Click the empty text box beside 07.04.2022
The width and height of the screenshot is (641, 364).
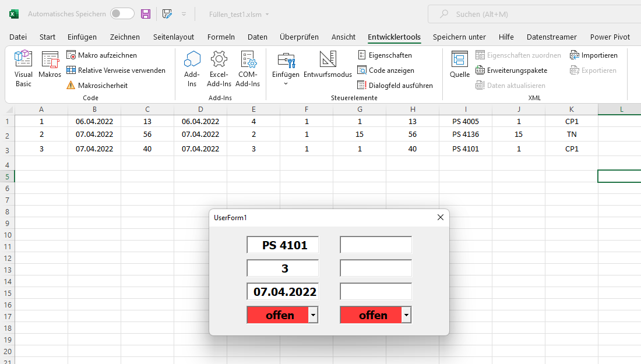[x=376, y=291]
